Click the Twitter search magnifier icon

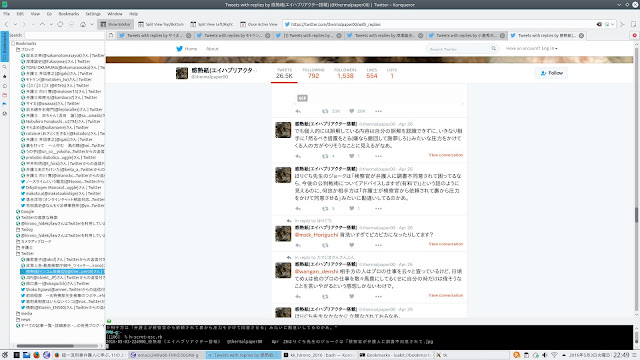tap(493, 49)
